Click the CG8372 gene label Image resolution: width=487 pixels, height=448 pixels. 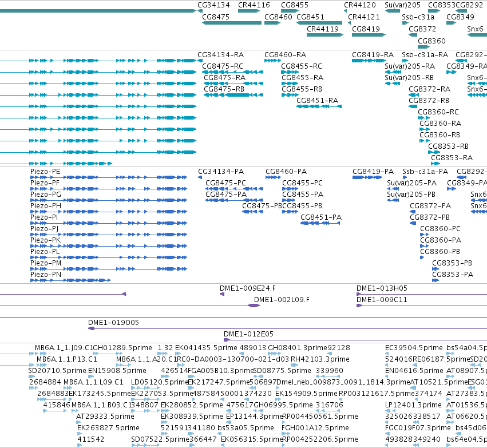(422, 29)
